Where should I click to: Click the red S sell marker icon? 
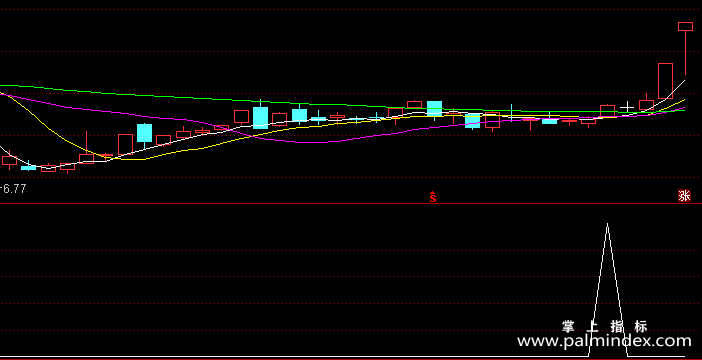432,197
